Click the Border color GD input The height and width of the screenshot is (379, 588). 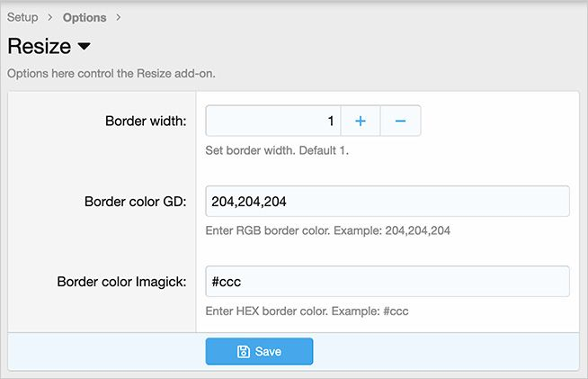(x=388, y=202)
